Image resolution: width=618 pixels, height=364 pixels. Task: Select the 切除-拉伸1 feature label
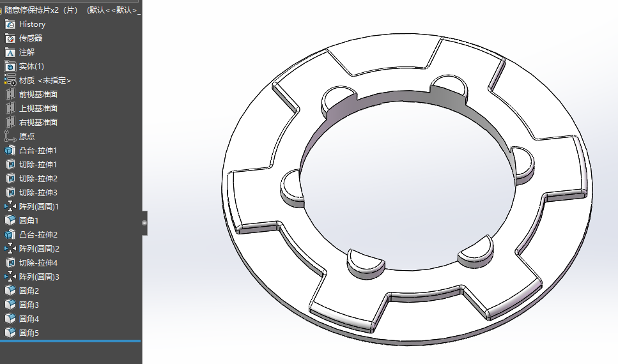[38, 165]
